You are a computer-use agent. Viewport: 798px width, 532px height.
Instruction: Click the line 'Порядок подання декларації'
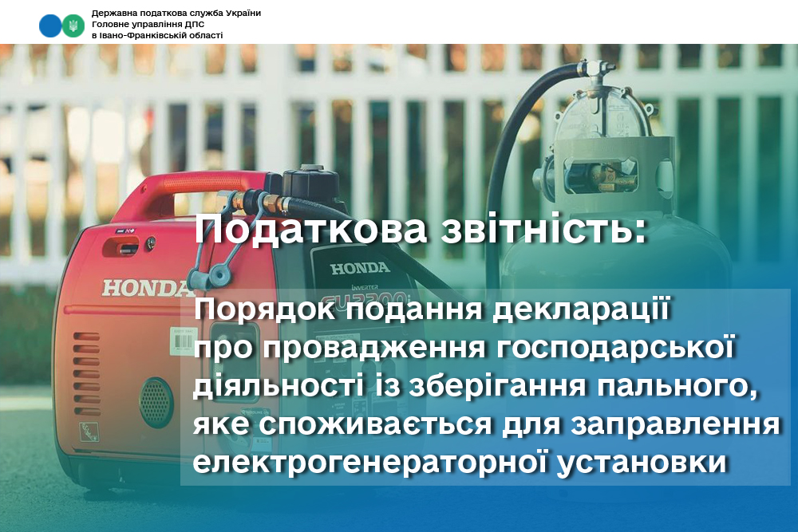tap(432, 309)
